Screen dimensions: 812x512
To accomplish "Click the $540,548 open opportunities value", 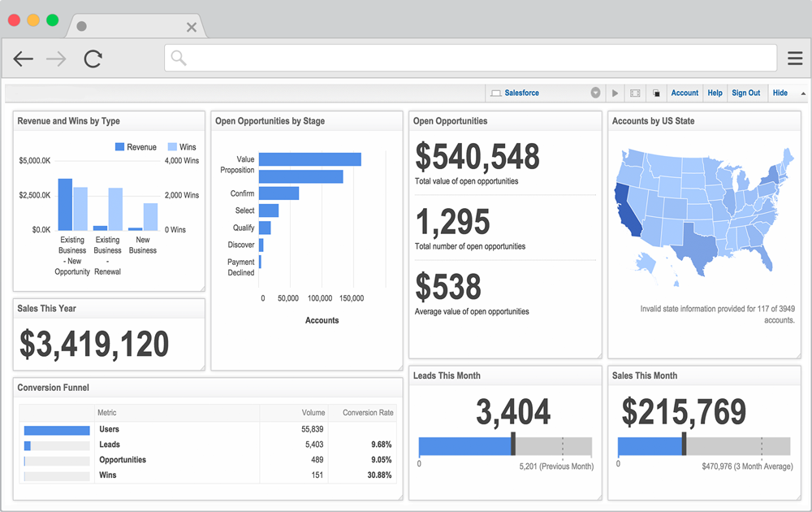I will (477, 157).
